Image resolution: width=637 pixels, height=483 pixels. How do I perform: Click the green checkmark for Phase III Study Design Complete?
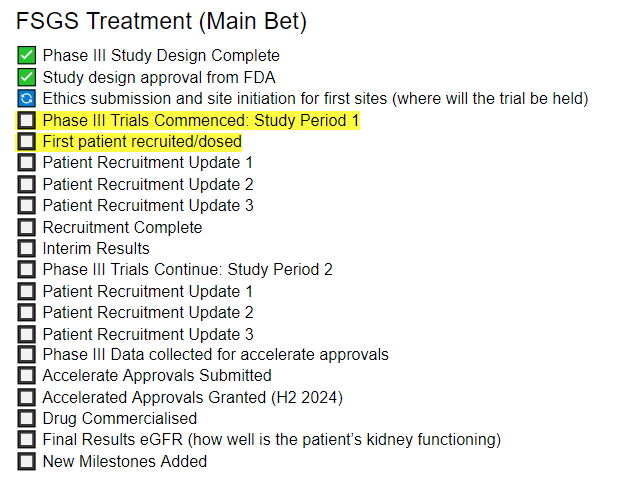pyautogui.click(x=26, y=55)
